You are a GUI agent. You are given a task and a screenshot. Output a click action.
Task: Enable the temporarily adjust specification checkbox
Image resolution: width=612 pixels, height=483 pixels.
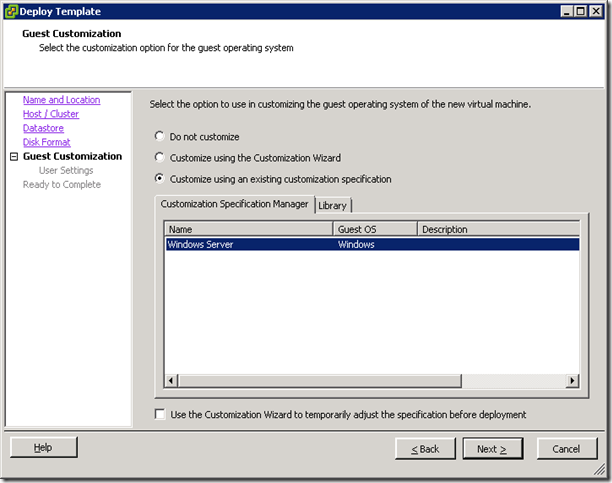pos(160,414)
